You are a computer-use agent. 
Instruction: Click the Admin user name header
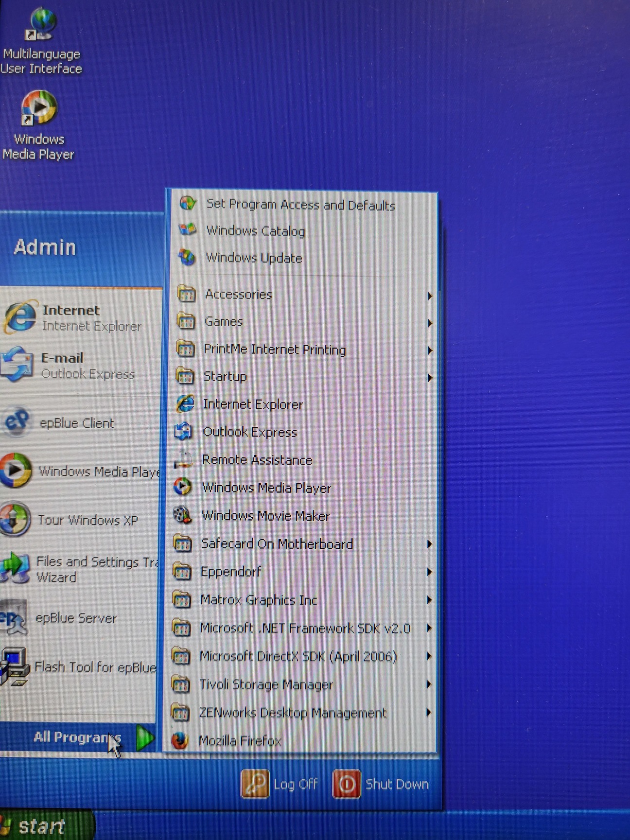pyautogui.click(x=45, y=247)
